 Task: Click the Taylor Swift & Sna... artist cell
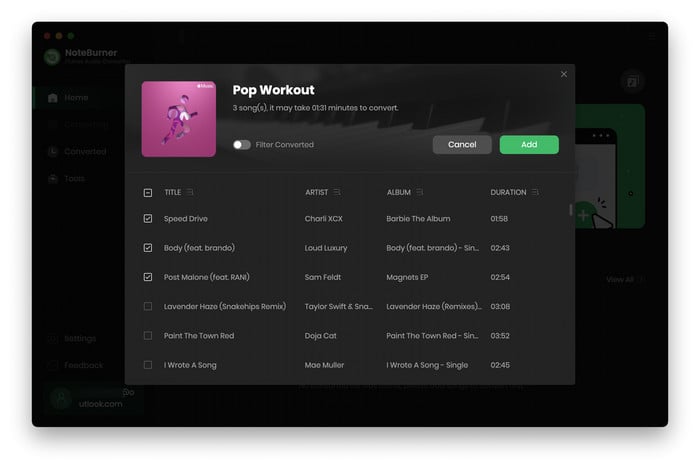click(x=338, y=306)
